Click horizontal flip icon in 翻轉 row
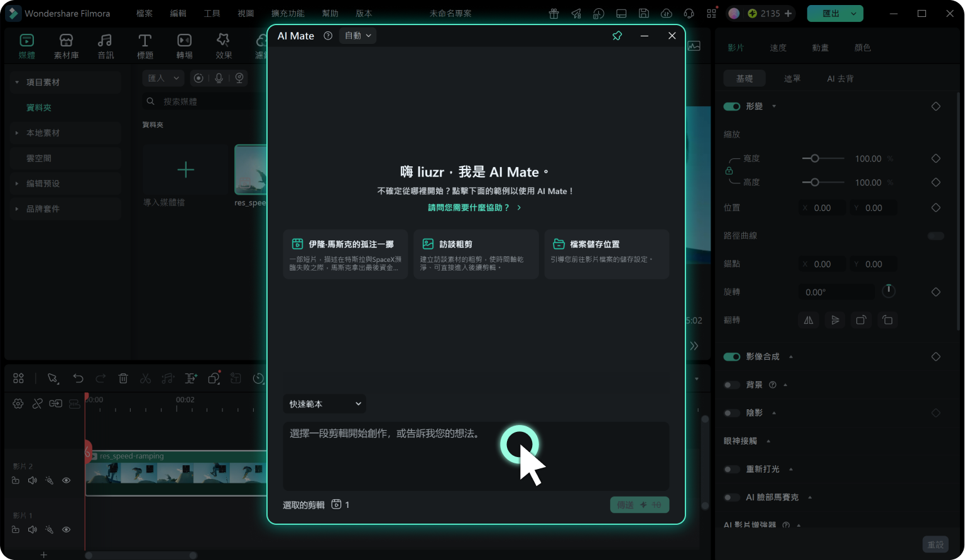Image resolution: width=965 pixels, height=560 pixels. pyautogui.click(x=809, y=320)
